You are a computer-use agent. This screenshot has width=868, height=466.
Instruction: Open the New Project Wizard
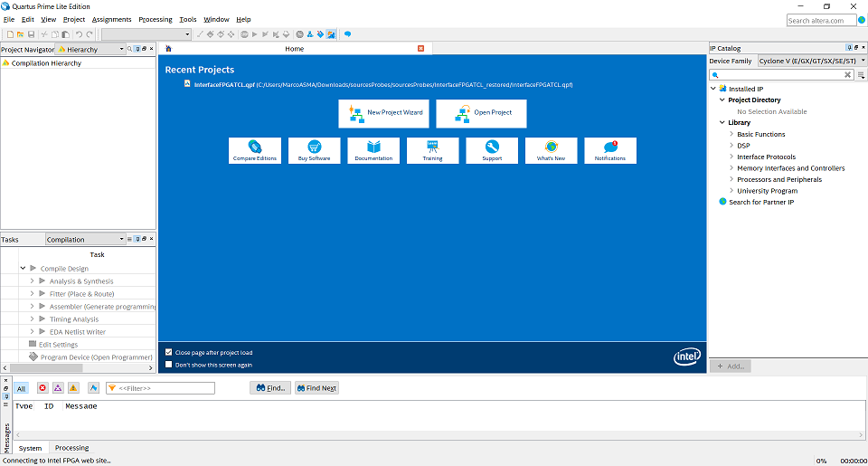point(383,113)
